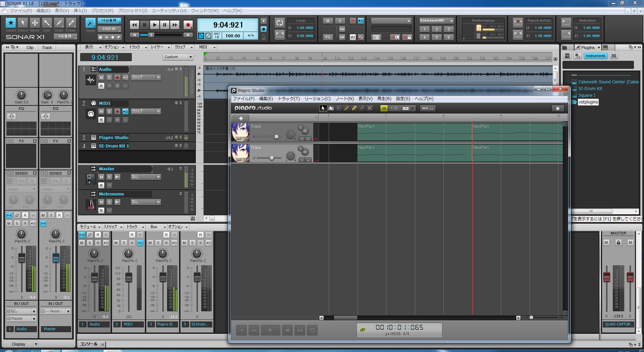Expand the Piapro Studio track row
Viewport: 644px width, 352px height.
click(180, 137)
